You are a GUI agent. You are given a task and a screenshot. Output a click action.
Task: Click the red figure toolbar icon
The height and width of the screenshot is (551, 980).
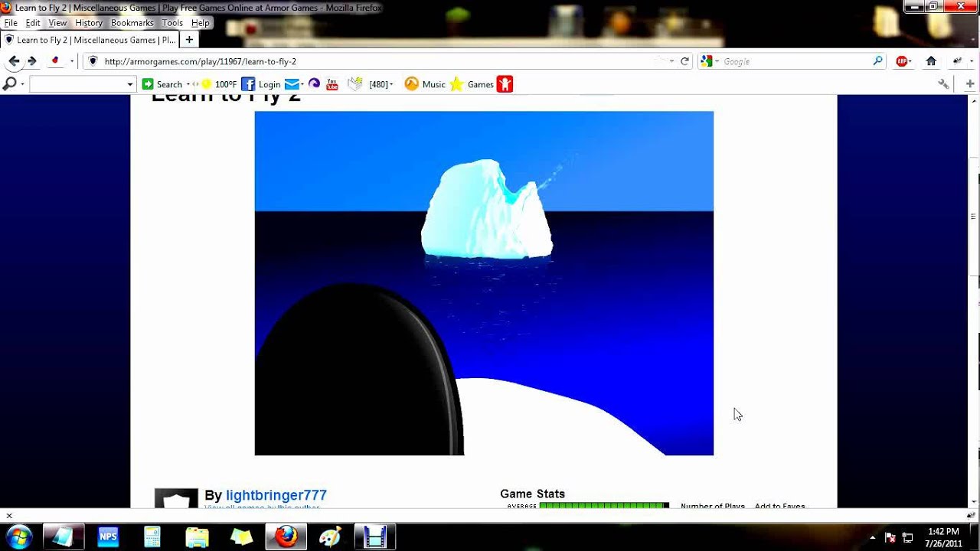tap(505, 84)
